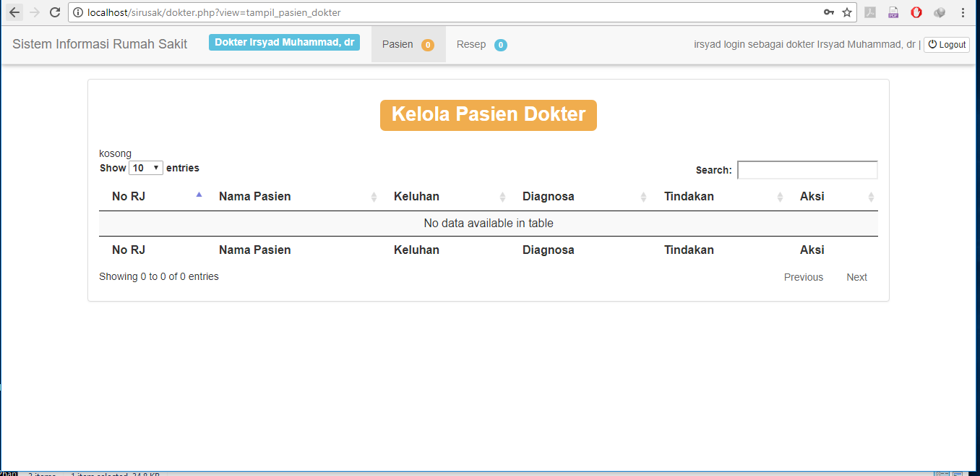980x476 pixels.
Task: Click the Adobe Acrobat extension icon
Action: 870,12
